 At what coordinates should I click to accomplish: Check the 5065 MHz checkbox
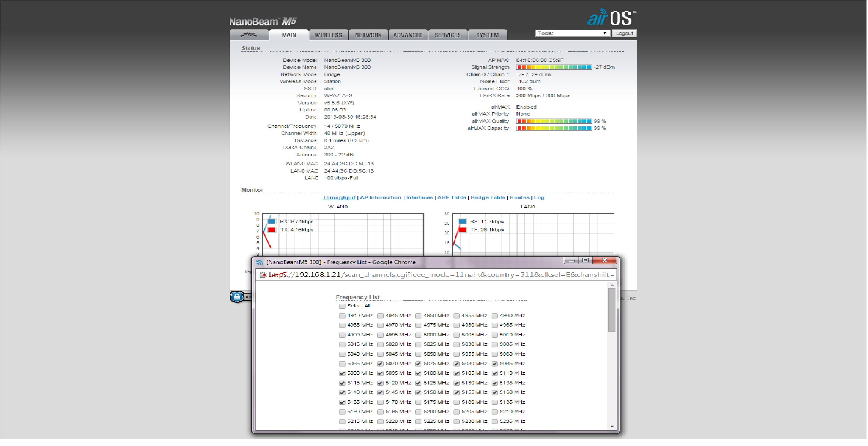click(x=342, y=364)
